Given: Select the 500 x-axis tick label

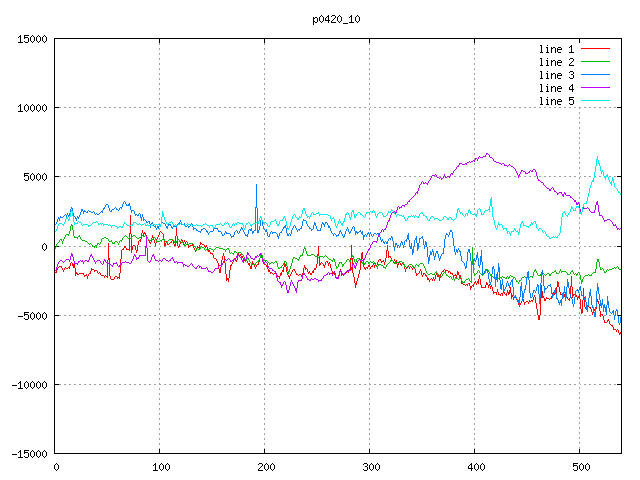Looking at the screenshot, I should pos(580,467).
